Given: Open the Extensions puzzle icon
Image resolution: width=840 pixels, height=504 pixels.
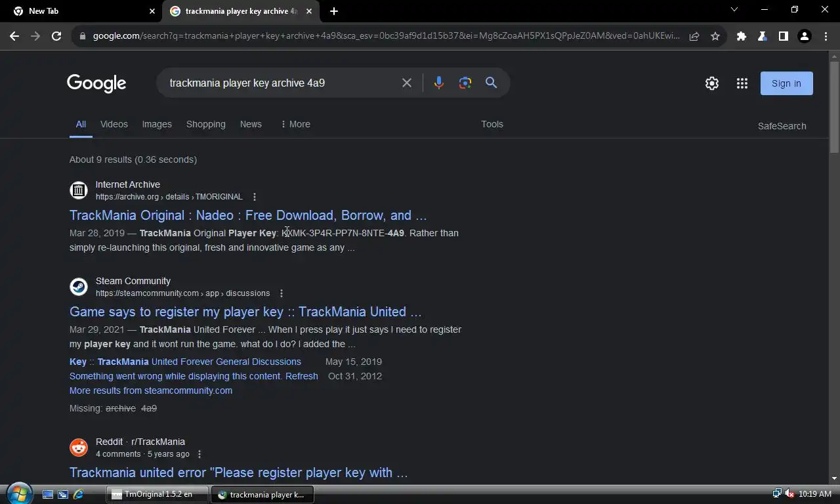Looking at the screenshot, I should tap(742, 36).
